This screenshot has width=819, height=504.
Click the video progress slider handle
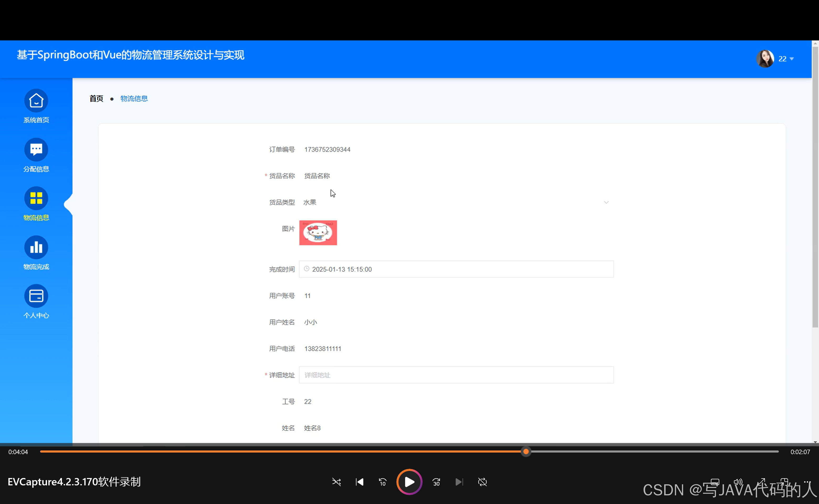[x=526, y=452]
